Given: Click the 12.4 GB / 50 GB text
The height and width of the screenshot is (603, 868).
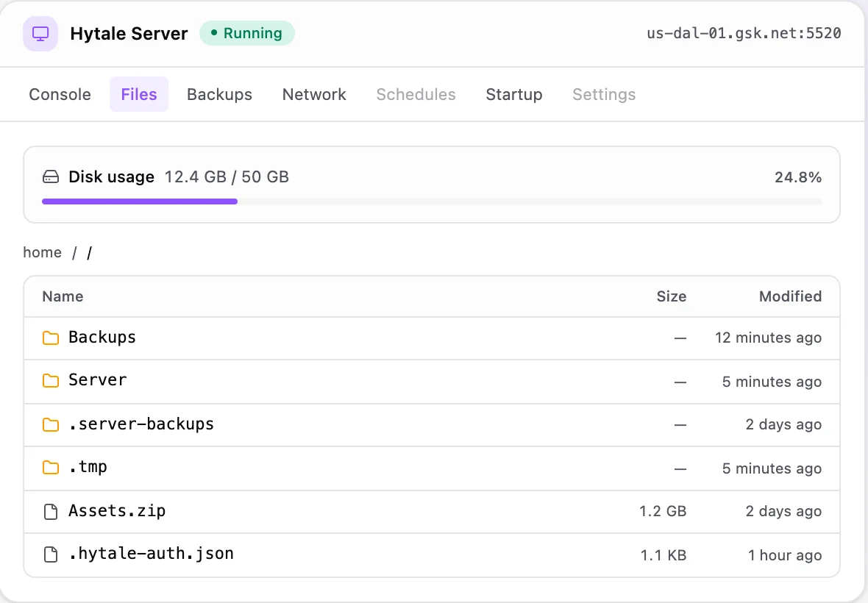Looking at the screenshot, I should pos(227,177).
